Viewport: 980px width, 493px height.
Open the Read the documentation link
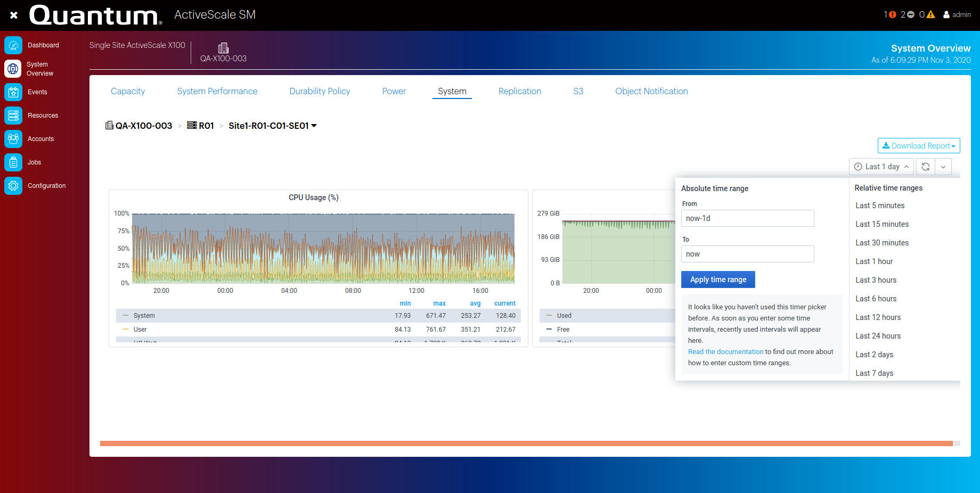click(x=725, y=352)
